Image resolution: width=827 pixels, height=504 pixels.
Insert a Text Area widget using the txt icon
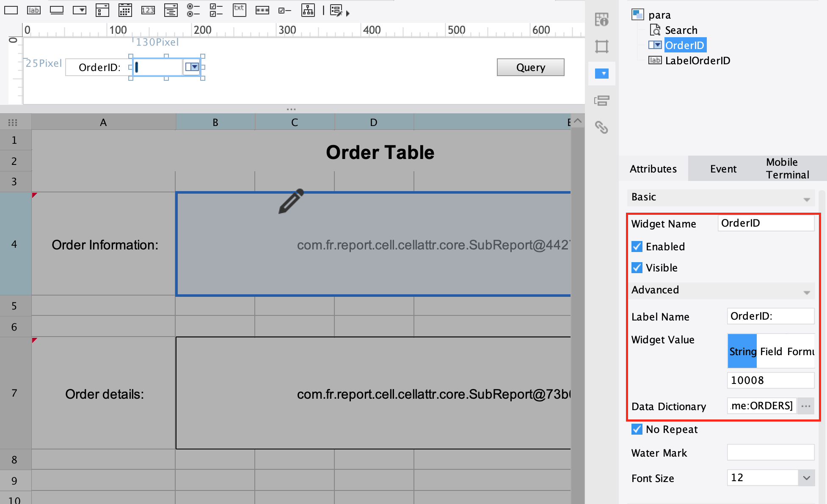[x=239, y=10]
